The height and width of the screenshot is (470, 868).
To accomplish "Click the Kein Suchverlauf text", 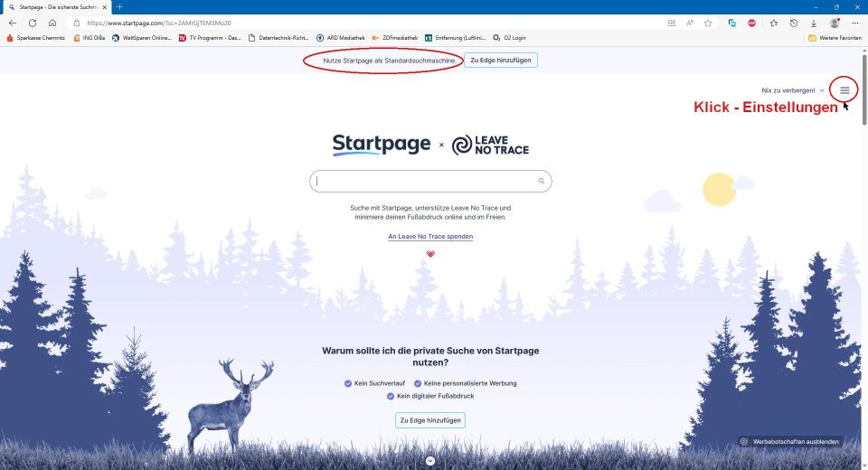I will (x=379, y=383).
